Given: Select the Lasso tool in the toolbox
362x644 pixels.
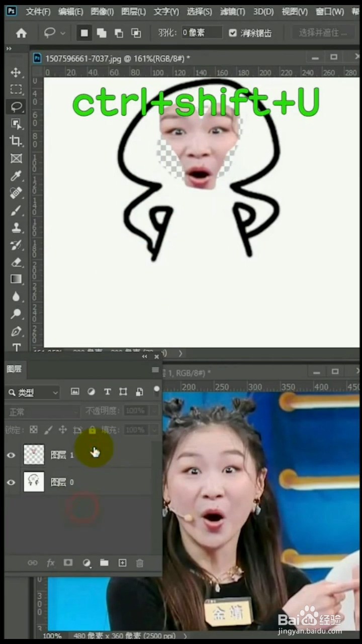Looking at the screenshot, I should point(16,107).
